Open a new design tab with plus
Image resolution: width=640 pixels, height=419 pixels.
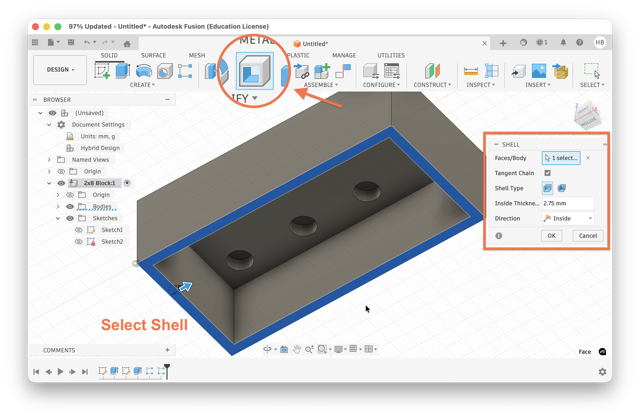(503, 43)
